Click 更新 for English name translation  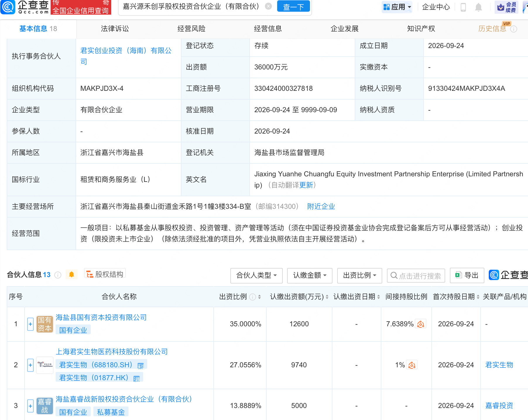[306, 185]
